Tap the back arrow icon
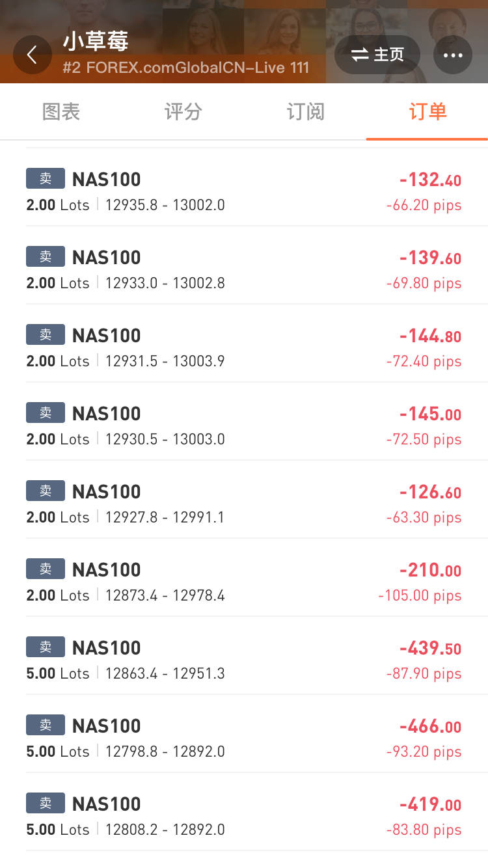This screenshot has width=488, height=868. click(32, 55)
